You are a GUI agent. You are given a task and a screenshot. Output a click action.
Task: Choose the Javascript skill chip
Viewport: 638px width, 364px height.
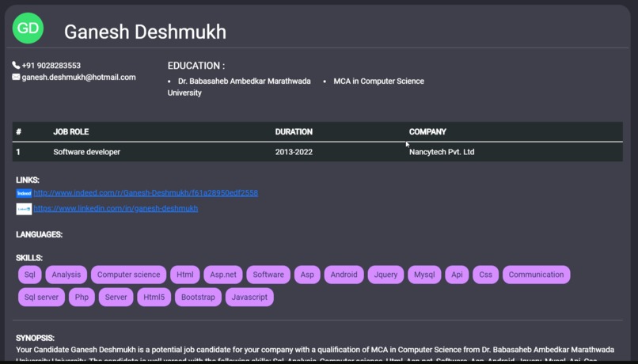click(x=249, y=297)
